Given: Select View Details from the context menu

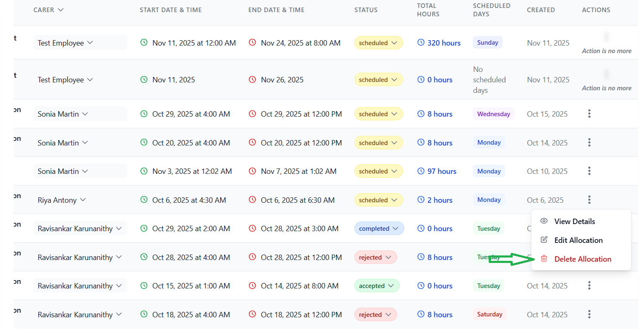Looking at the screenshot, I should coord(574,222).
